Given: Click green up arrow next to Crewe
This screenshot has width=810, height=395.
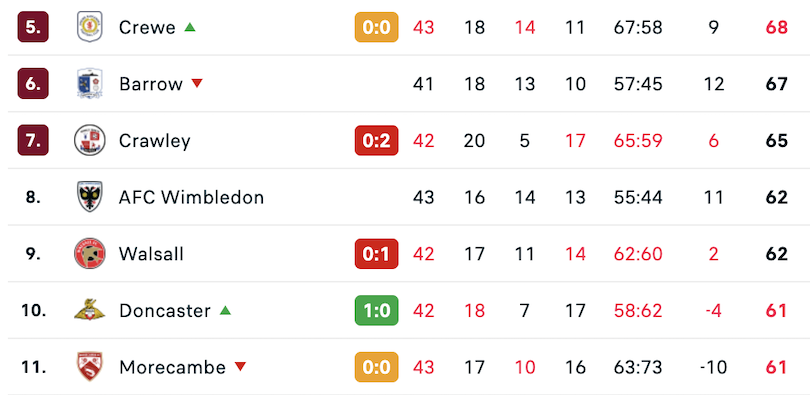Looking at the screenshot, I should [190, 27].
